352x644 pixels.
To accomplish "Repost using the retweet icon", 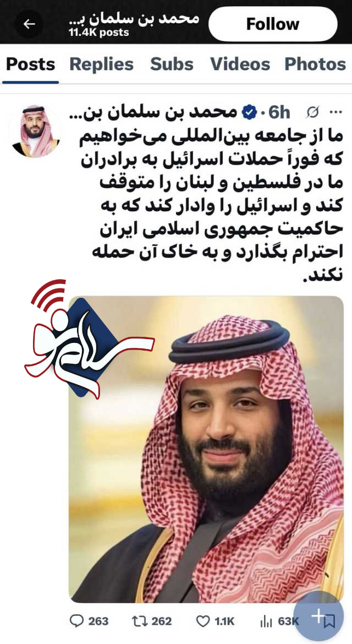I will (140, 621).
